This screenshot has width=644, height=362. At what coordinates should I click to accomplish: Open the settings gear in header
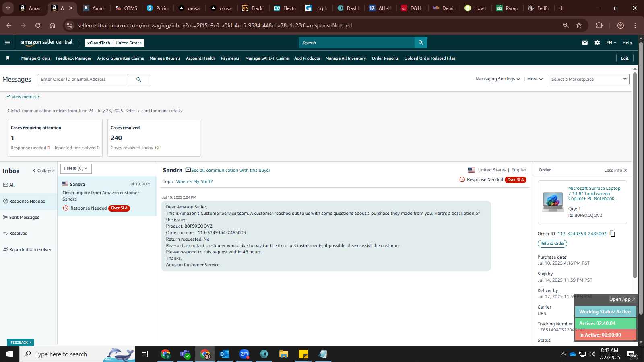597,43
